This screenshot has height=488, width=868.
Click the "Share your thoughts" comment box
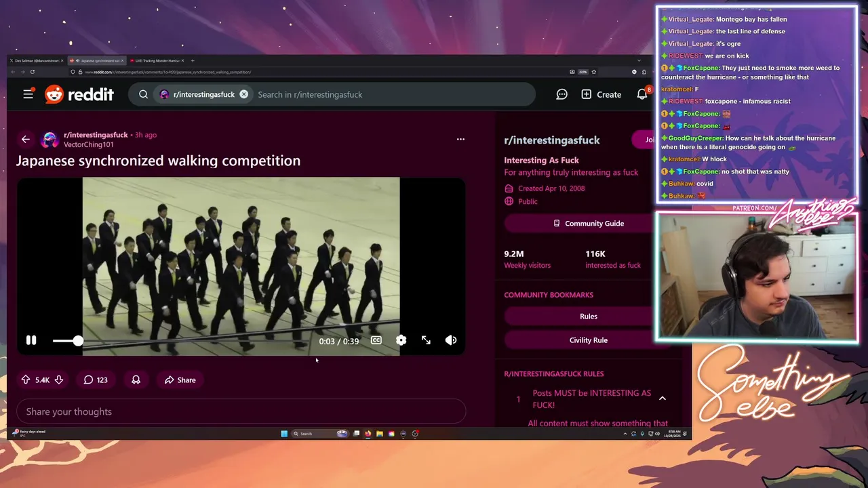tap(241, 411)
